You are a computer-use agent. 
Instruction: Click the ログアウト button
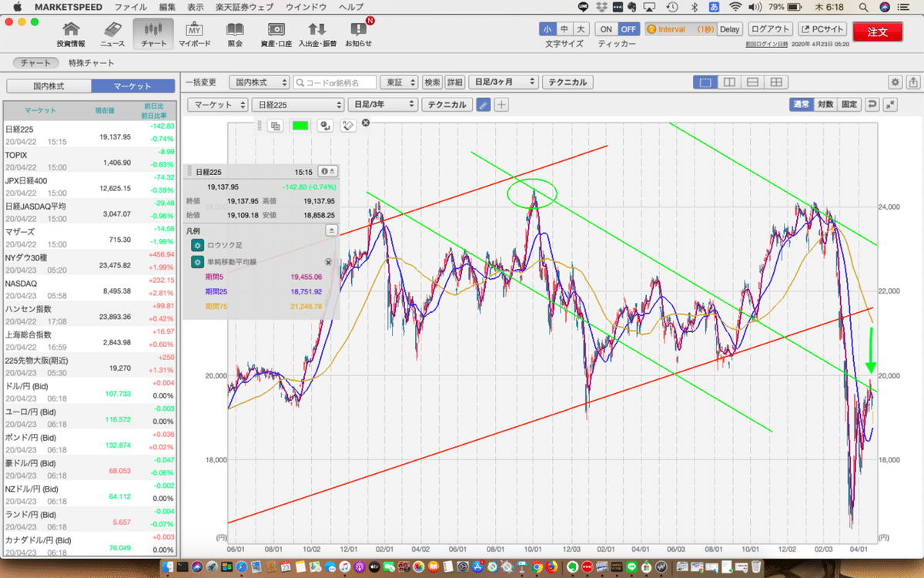771,29
